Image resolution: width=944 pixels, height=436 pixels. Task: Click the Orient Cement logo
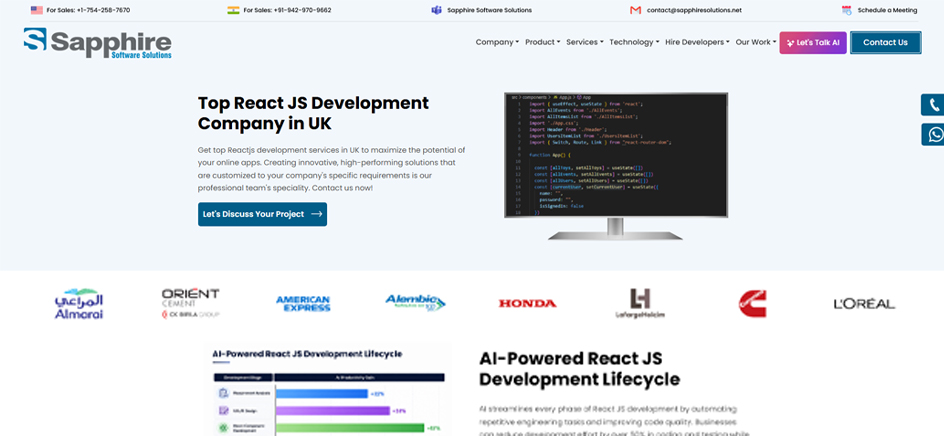(x=190, y=304)
